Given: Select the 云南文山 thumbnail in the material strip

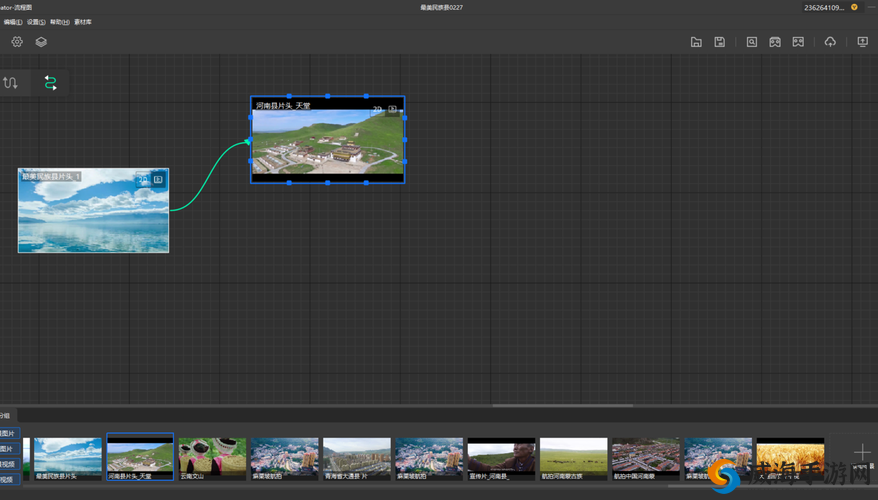Looking at the screenshot, I should tap(212, 459).
